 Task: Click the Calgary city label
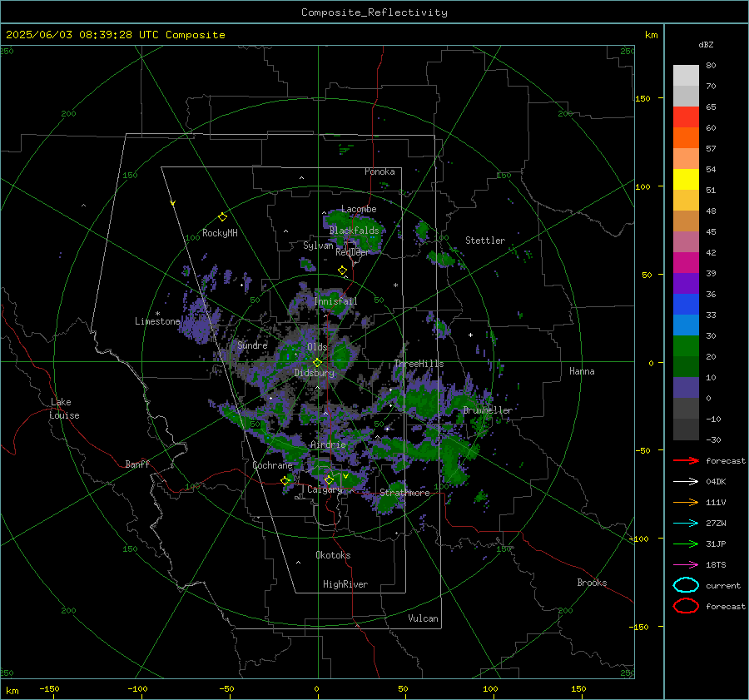325,489
